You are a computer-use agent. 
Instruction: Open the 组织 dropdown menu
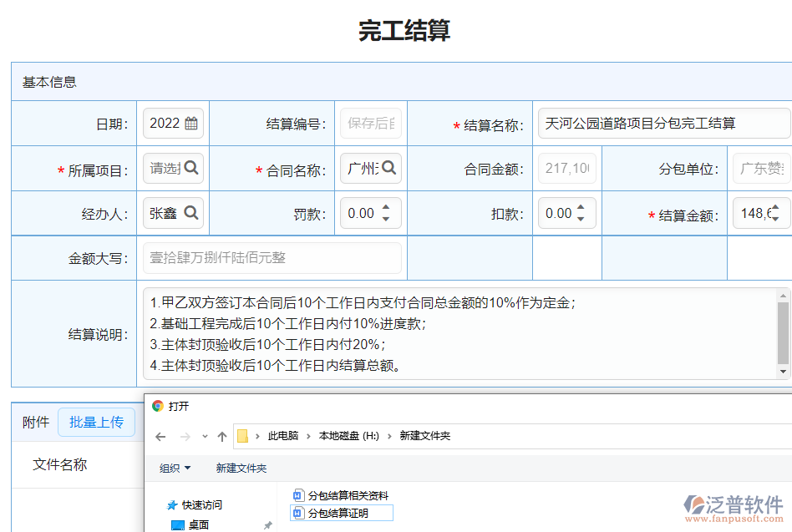click(175, 468)
